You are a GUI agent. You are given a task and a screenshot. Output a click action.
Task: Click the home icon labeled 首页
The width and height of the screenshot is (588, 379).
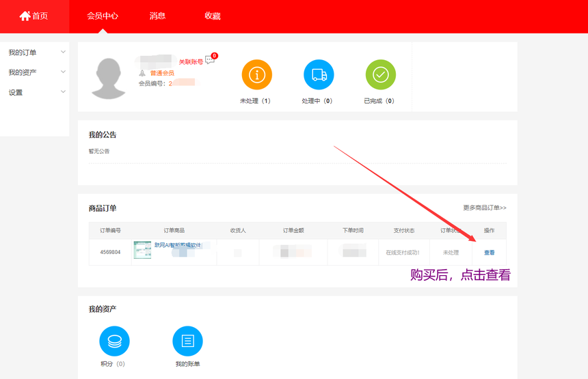(x=25, y=16)
